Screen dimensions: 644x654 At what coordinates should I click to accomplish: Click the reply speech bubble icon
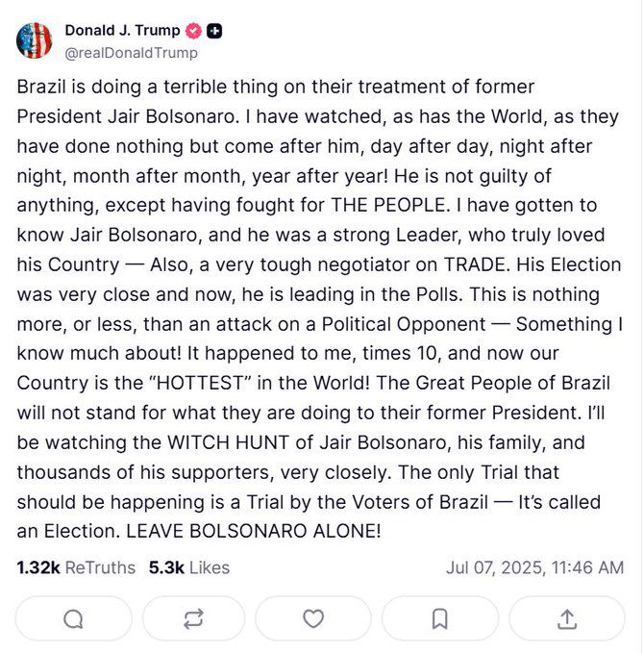[73, 618]
